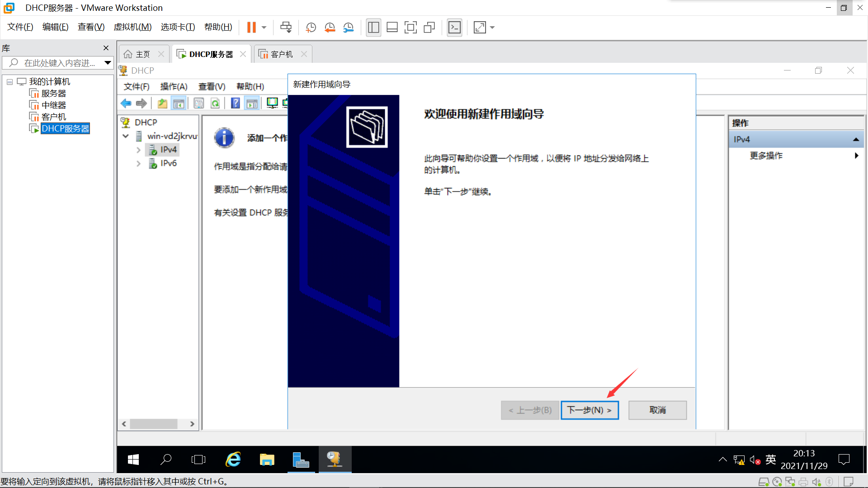Click the 下一步(N) button
This screenshot has height=488, width=868.
pyautogui.click(x=590, y=410)
